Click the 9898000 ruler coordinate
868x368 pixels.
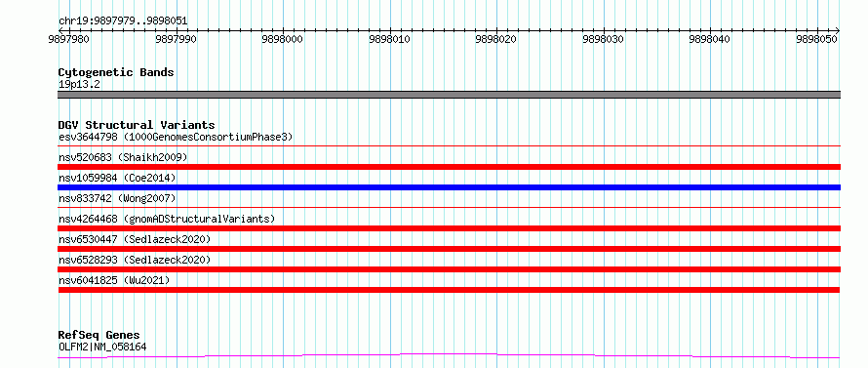point(283,39)
